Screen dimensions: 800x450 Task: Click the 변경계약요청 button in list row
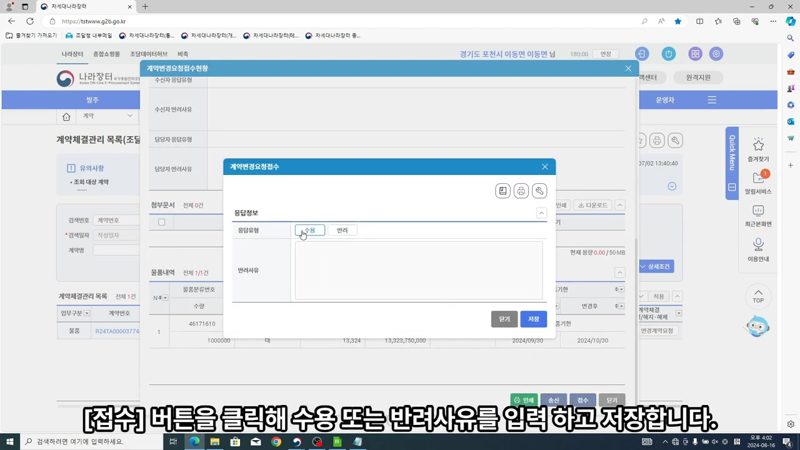[x=657, y=331]
